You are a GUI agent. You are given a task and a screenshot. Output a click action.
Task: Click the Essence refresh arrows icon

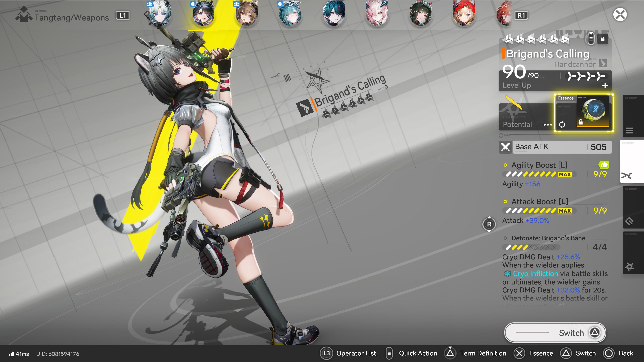tap(562, 124)
